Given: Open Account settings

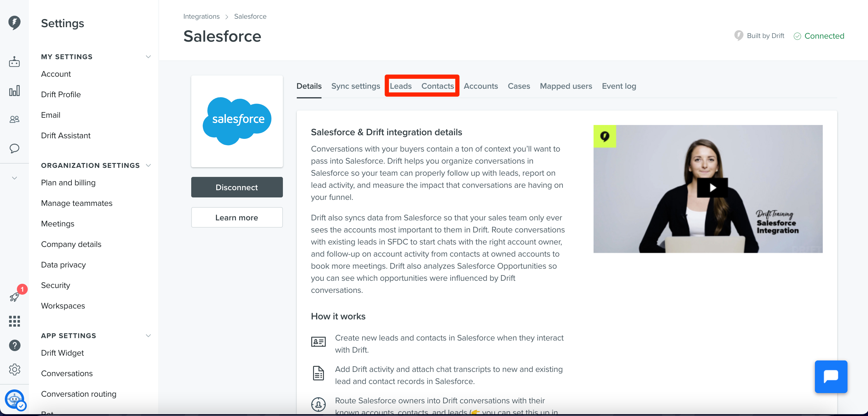Looking at the screenshot, I should coord(56,74).
